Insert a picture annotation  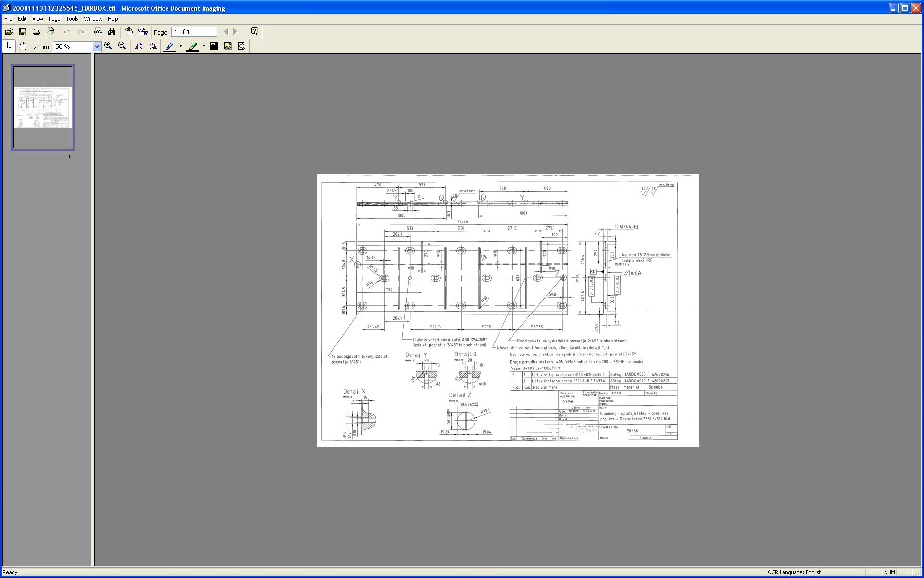(x=228, y=46)
